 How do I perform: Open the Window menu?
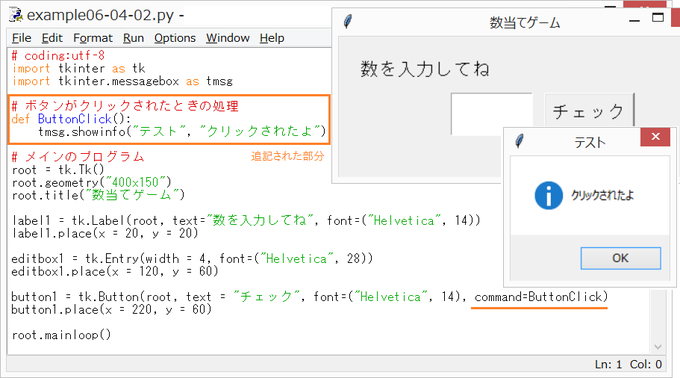point(228,38)
